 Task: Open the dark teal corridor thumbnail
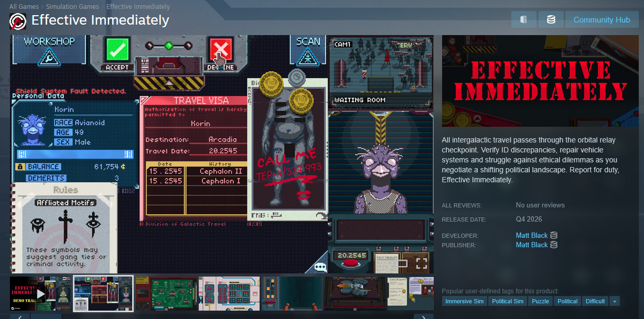pos(292,294)
